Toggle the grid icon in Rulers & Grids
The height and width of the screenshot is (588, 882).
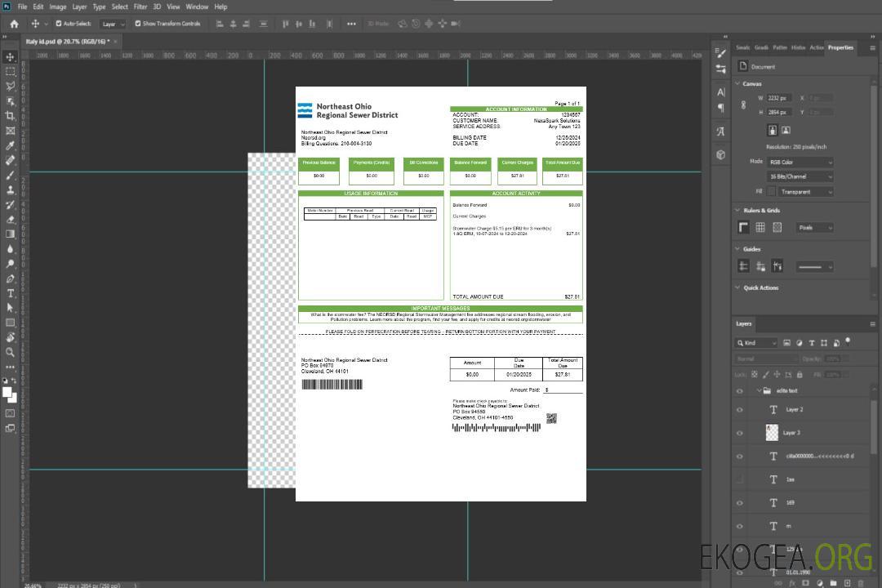coord(760,227)
